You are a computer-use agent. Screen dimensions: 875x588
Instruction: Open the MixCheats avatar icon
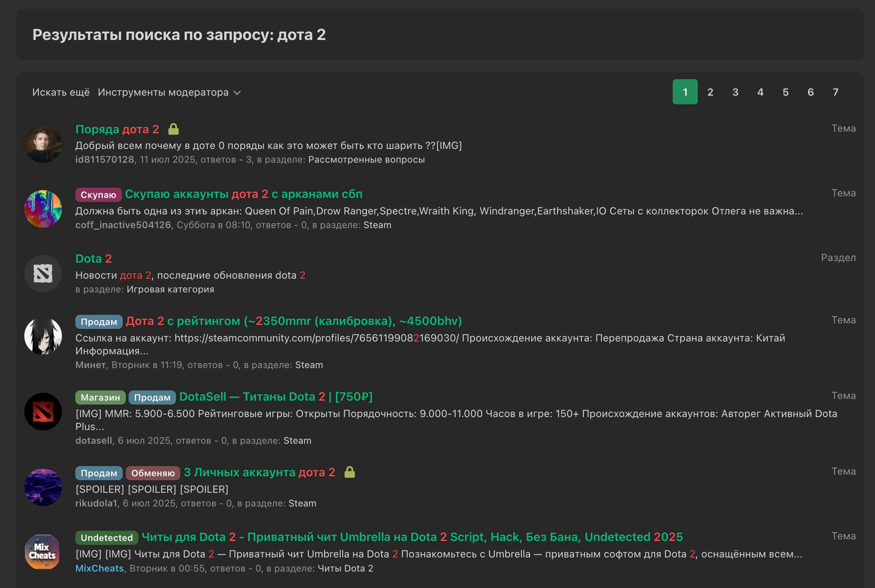tap(43, 552)
